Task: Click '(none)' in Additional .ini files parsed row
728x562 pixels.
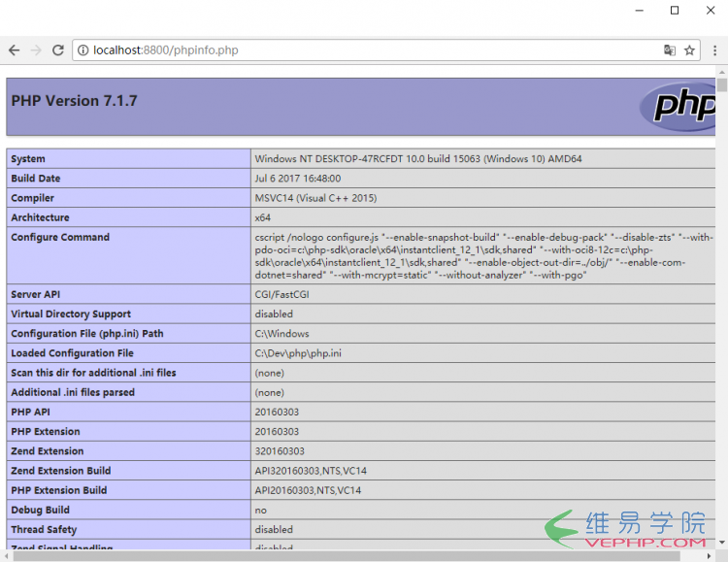Action: (269, 392)
